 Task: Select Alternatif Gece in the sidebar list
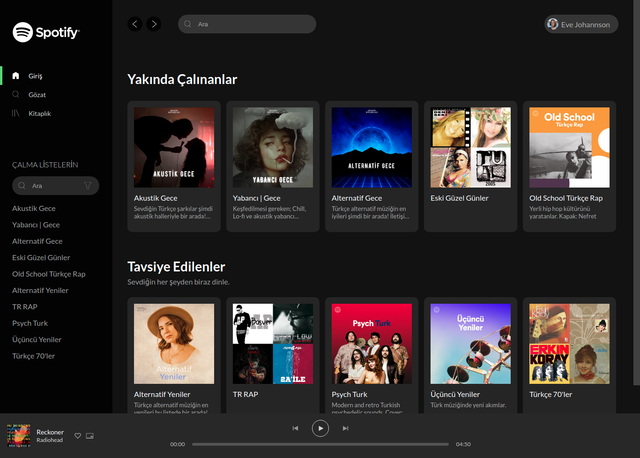(x=37, y=241)
